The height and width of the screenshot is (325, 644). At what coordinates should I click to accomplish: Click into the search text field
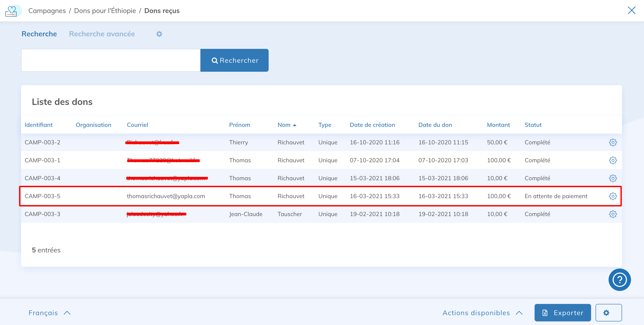[x=111, y=60]
